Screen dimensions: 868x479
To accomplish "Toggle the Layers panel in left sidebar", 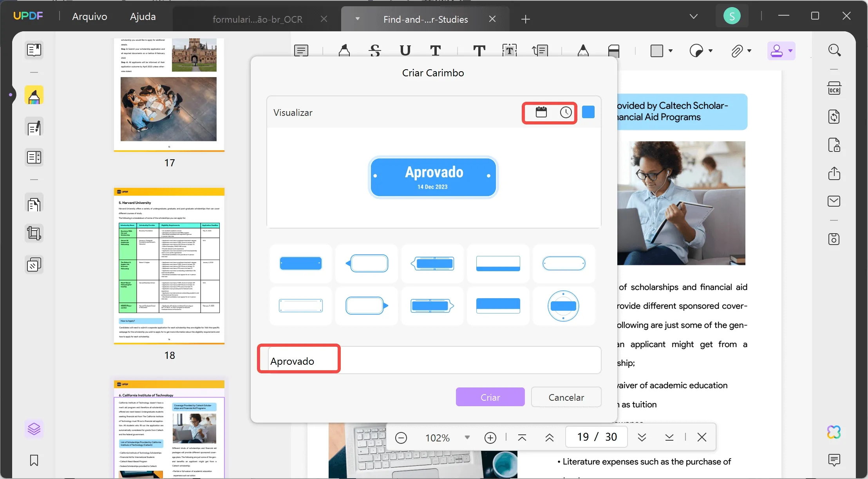I will click(x=34, y=429).
